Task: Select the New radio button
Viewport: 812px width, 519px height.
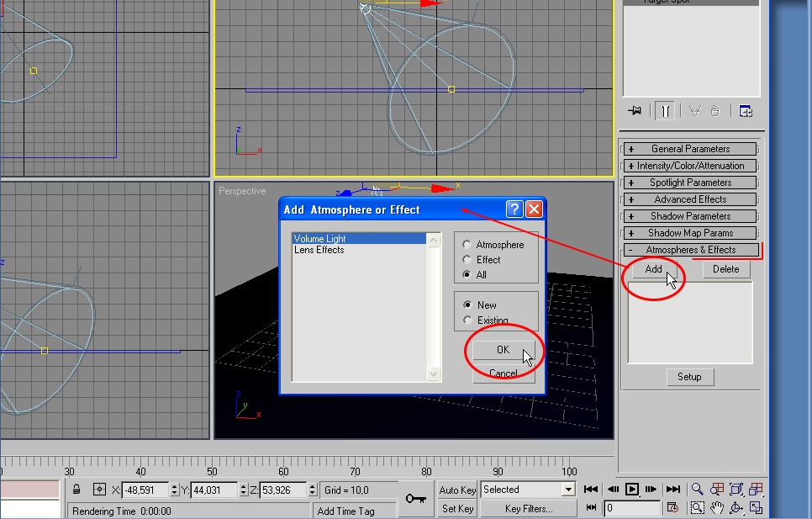Action: pyautogui.click(x=467, y=305)
